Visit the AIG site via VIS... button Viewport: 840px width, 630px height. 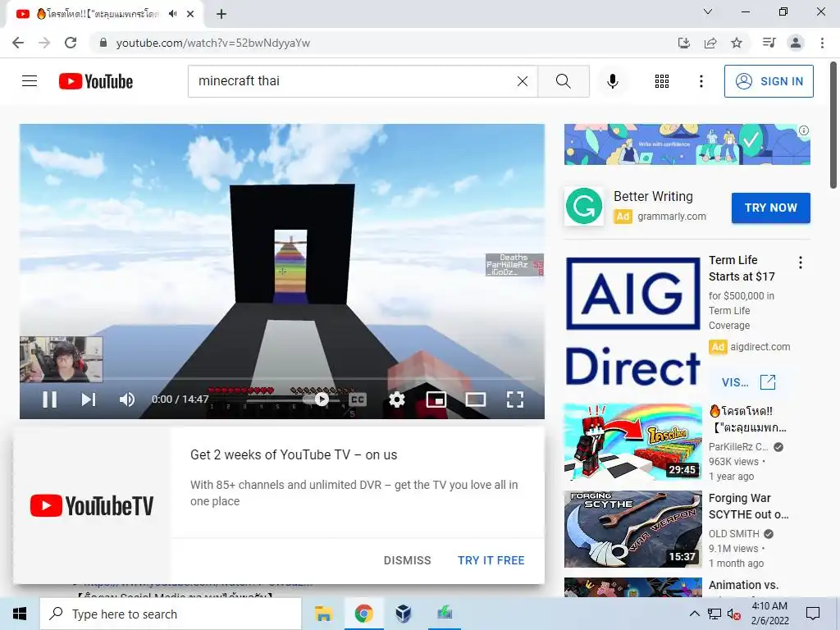point(748,382)
